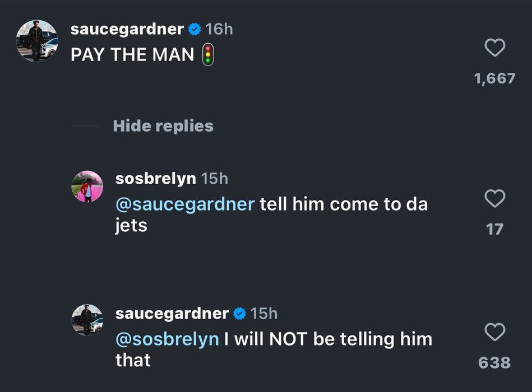Open saucegardner's avatar on the bottom reply
Screen dimensions: 532x392
tap(87, 320)
